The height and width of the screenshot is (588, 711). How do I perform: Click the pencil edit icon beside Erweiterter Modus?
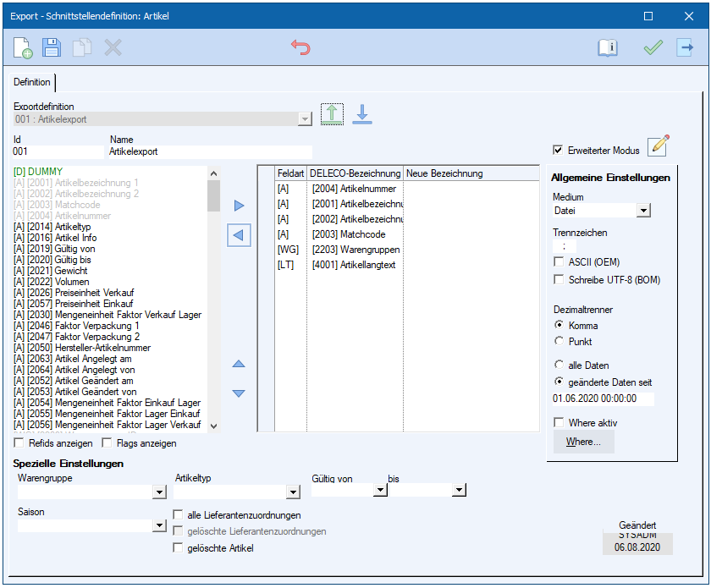pyautogui.click(x=658, y=146)
